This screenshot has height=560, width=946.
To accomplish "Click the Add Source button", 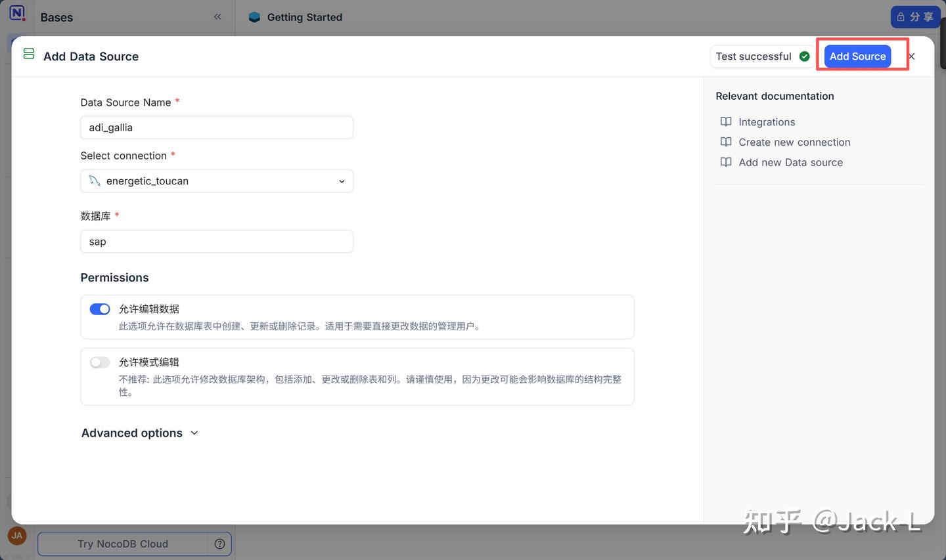I will point(857,56).
